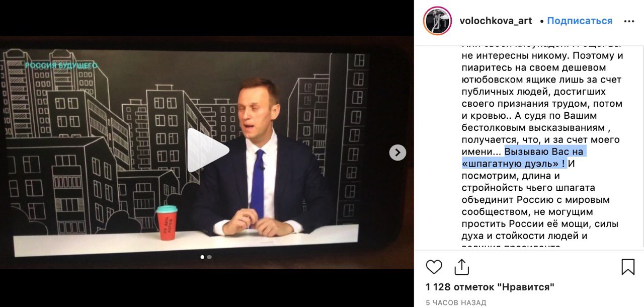The height and width of the screenshot is (307, 644).
Task: Click the 5 часов назад timestamp
Action: pyautogui.click(x=456, y=302)
